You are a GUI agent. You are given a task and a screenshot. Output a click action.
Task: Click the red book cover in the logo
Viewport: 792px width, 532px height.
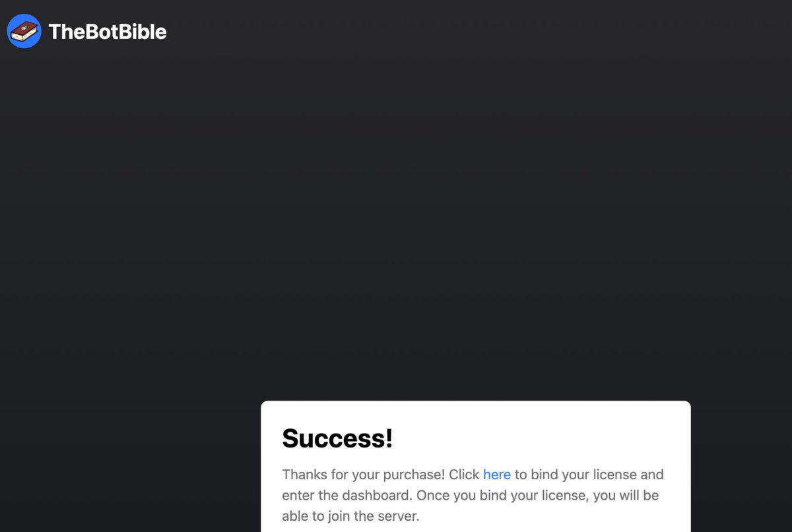23,29
